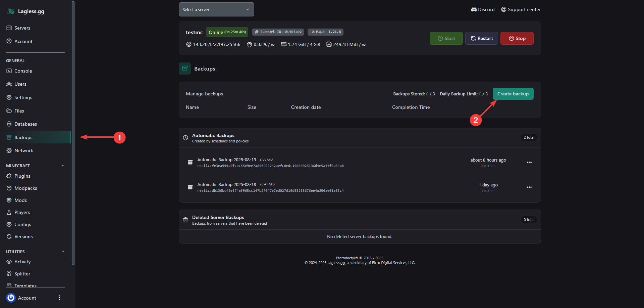
Task: Open the Select a server dropdown
Action: [216, 9]
